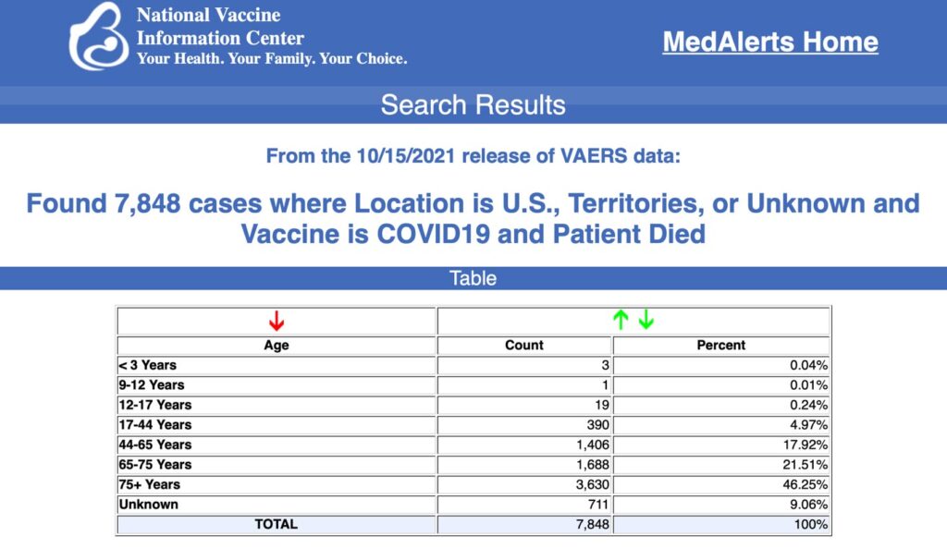Click the green down arrow sort icon

(646, 321)
